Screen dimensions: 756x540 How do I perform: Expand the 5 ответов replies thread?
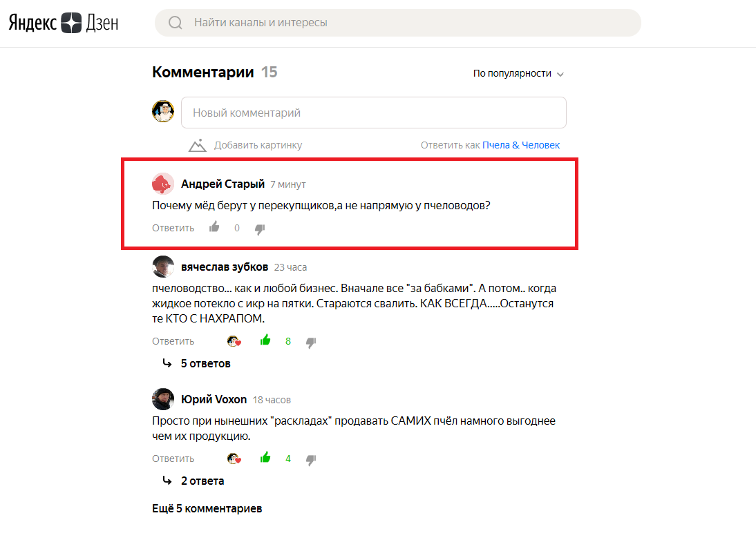click(x=206, y=363)
